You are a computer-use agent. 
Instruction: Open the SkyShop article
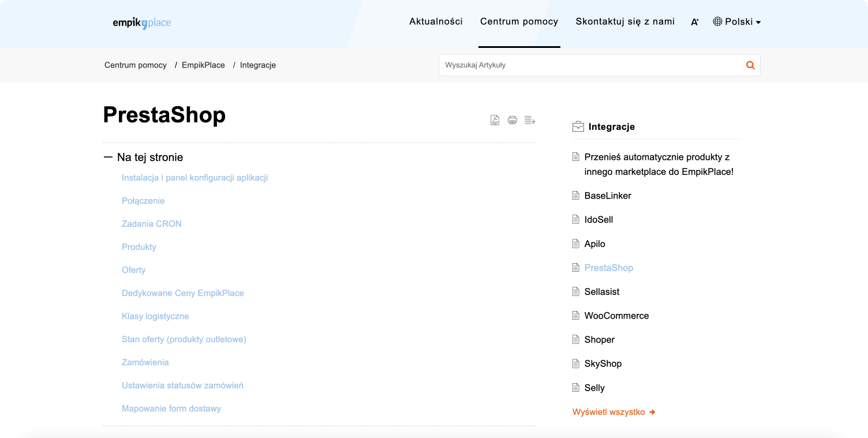(603, 364)
